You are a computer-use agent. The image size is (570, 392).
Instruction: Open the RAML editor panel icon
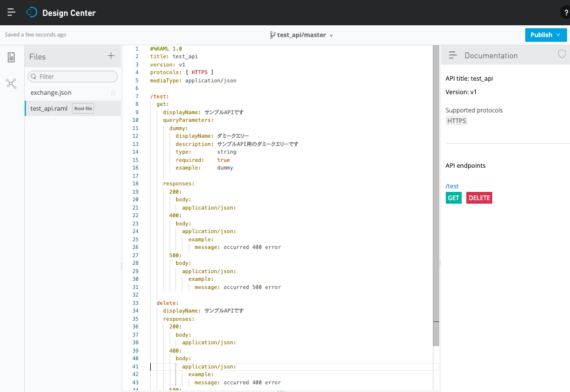click(x=11, y=57)
